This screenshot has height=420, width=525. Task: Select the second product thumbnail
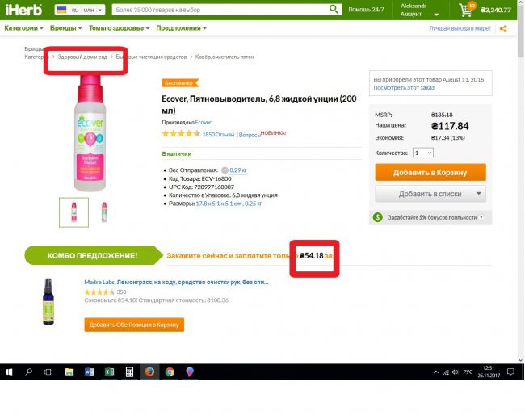(x=103, y=212)
